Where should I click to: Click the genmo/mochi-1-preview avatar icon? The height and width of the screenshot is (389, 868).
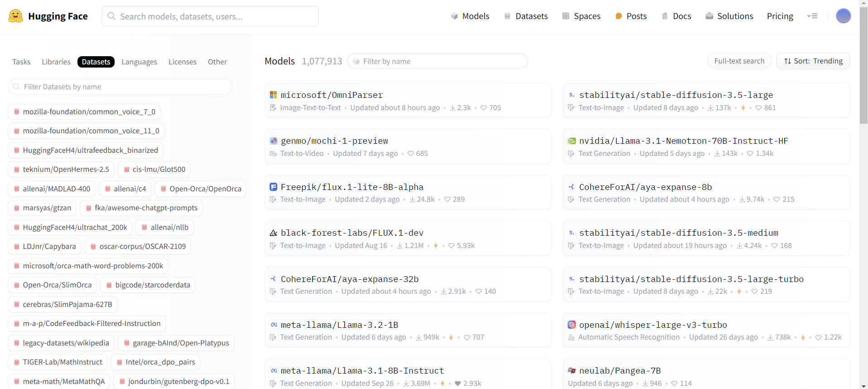click(x=273, y=141)
